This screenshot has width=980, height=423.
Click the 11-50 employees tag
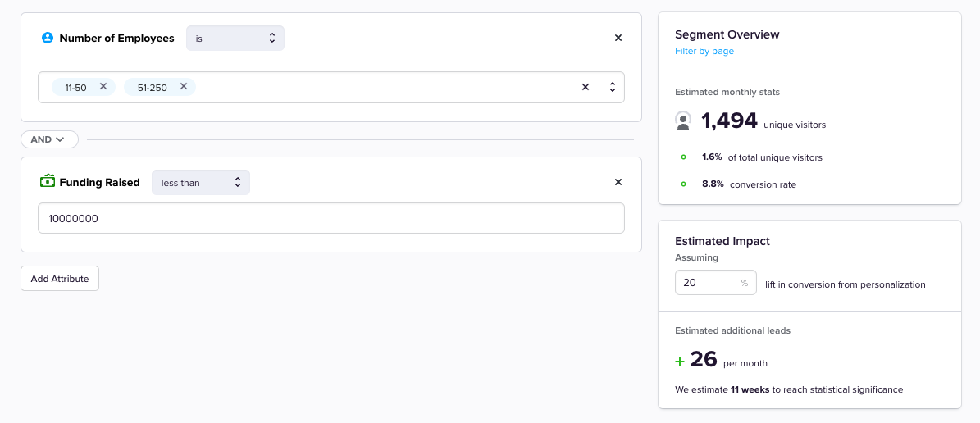click(75, 88)
